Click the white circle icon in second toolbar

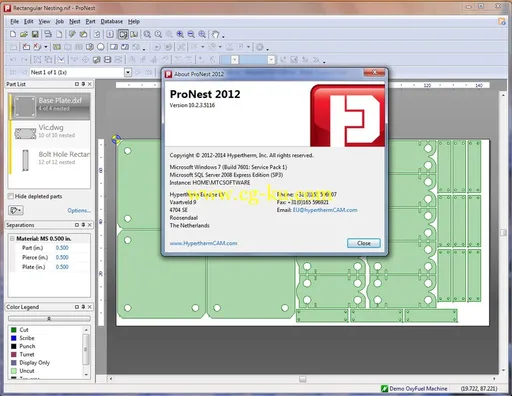point(101,47)
